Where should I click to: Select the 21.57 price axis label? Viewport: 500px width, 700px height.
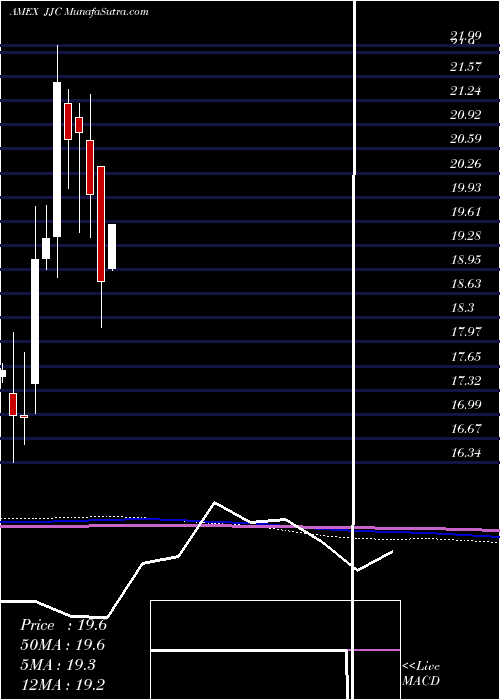(466, 67)
